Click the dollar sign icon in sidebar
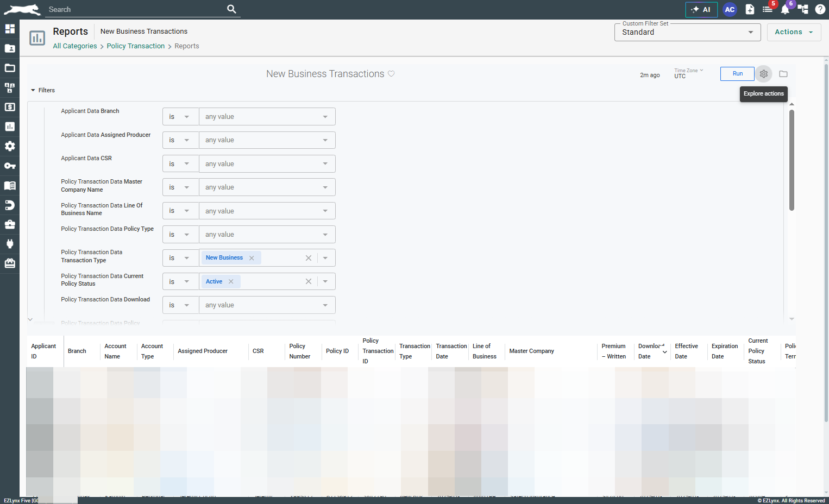Viewport: 829px width, 504px height. [10, 107]
